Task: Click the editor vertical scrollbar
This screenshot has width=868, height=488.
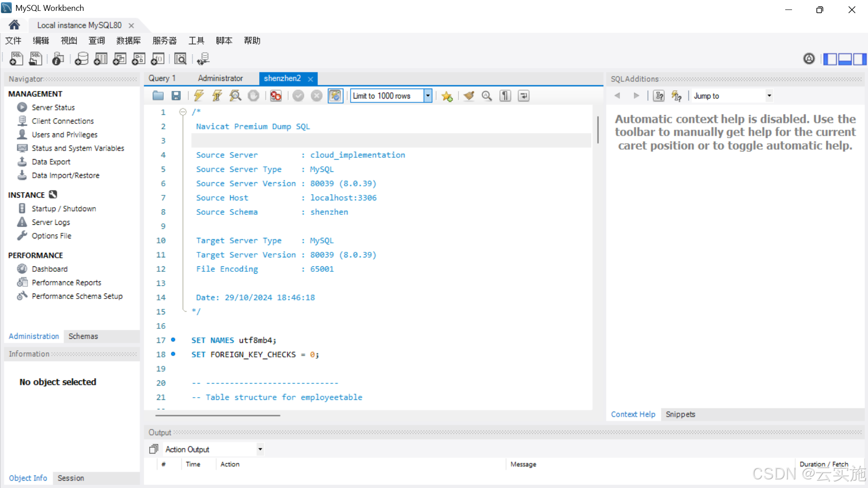Action: [x=598, y=130]
